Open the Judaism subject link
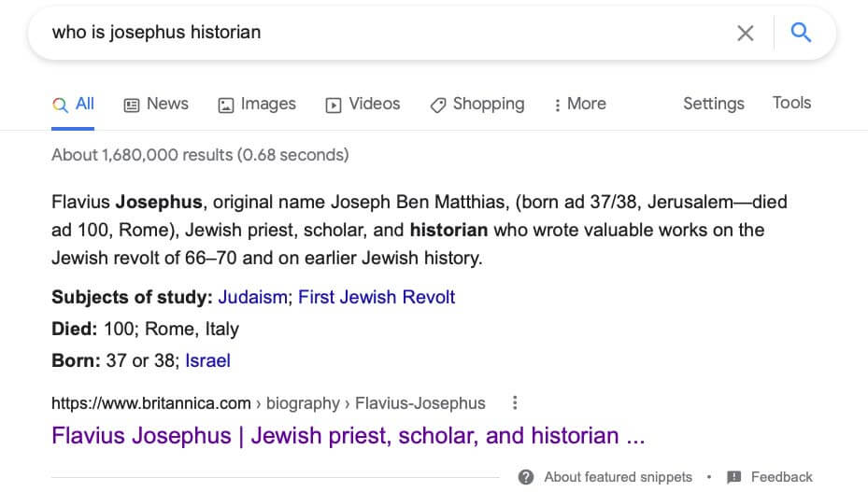Image resolution: width=868 pixels, height=492 pixels. tap(252, 297)
